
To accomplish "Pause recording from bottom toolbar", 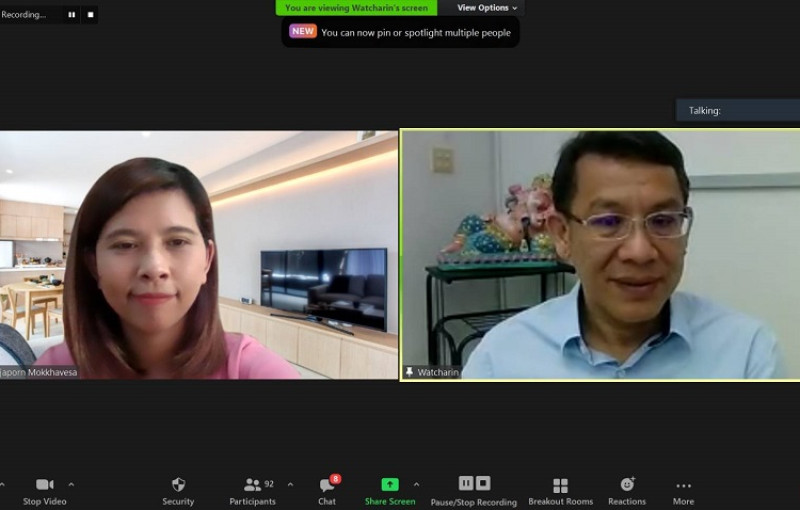I will [466, 482].
